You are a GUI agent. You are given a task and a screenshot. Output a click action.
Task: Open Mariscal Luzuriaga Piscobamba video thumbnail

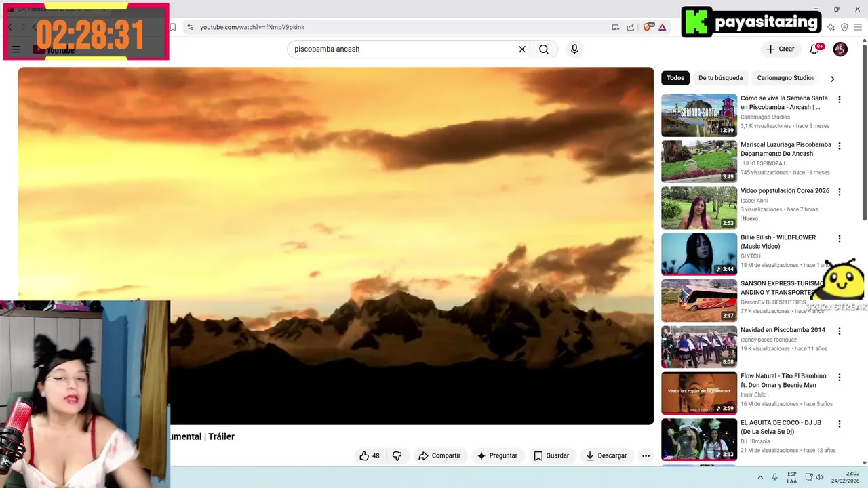pyautogui.click(x=699, y=161)
